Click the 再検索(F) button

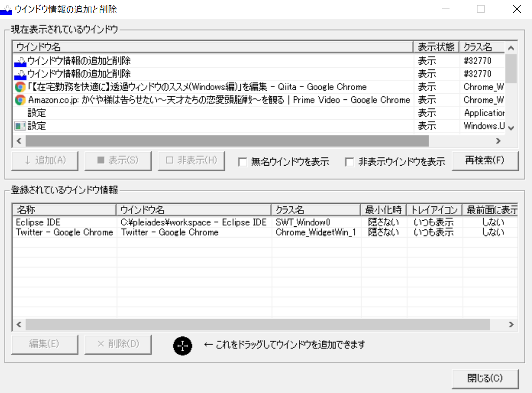pos(485,161)
